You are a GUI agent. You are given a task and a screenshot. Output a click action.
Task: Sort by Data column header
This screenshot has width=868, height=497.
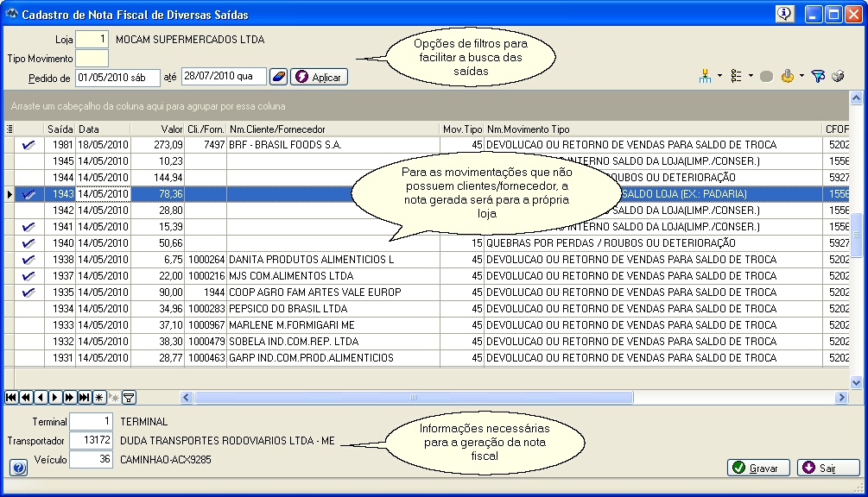[x=103, y=129]
